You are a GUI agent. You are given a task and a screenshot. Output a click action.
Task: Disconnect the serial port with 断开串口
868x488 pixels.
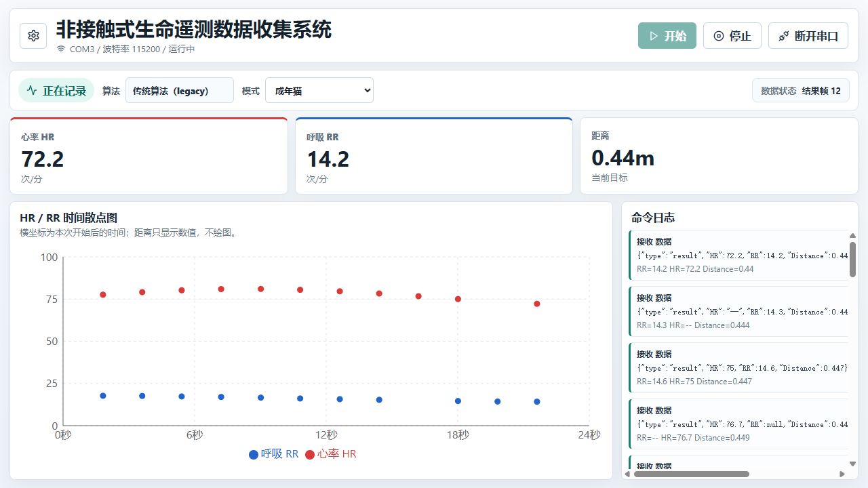[x=808, y=36]
